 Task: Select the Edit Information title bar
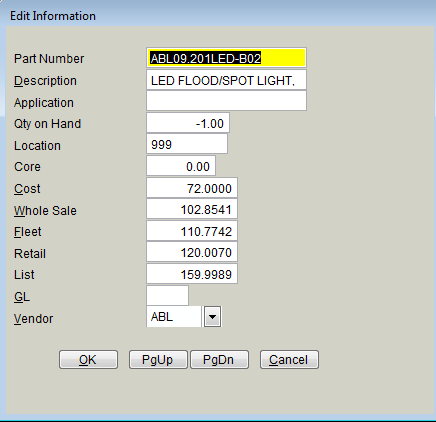[x=218, y=16]
